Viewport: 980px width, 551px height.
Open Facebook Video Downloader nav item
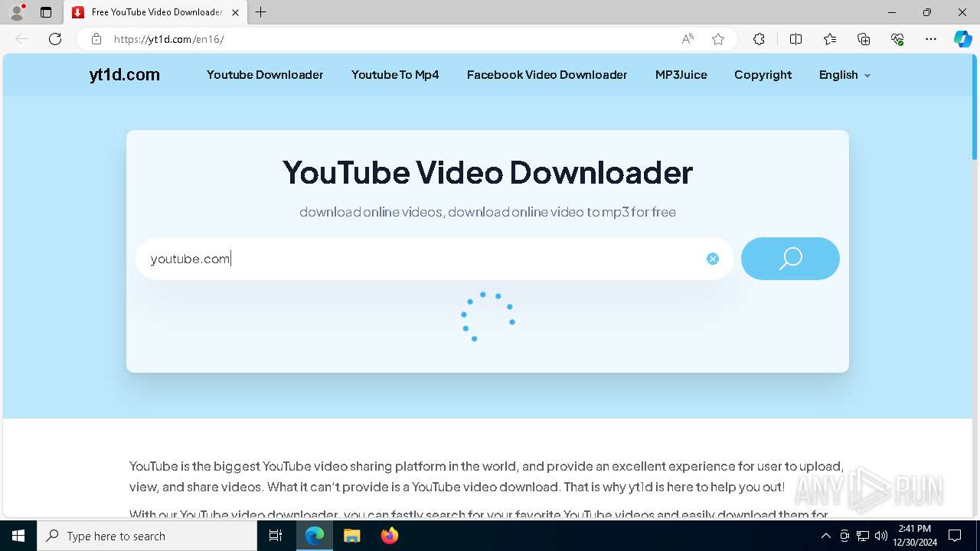coord(547,75)
